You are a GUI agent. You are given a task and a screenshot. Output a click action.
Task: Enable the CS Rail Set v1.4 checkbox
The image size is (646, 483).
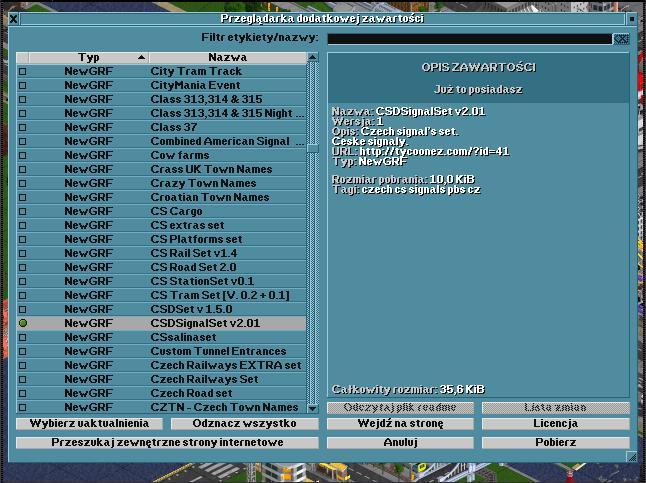[22, 254]
